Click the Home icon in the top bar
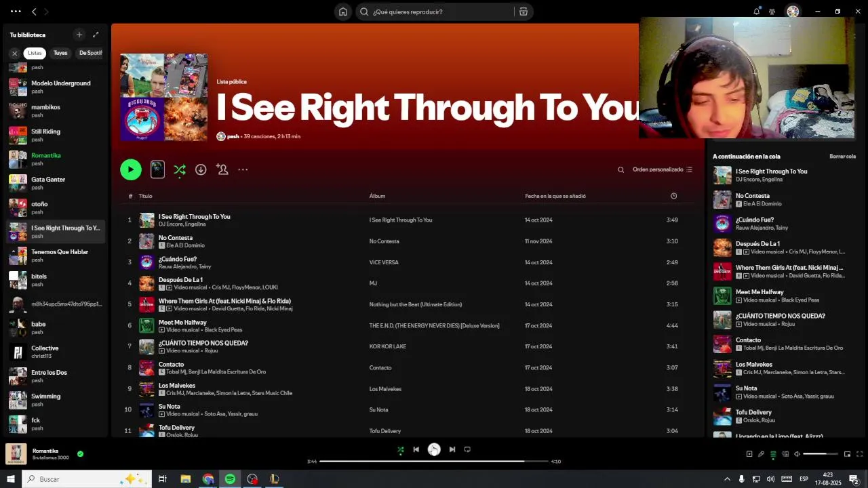 [343, 12]
